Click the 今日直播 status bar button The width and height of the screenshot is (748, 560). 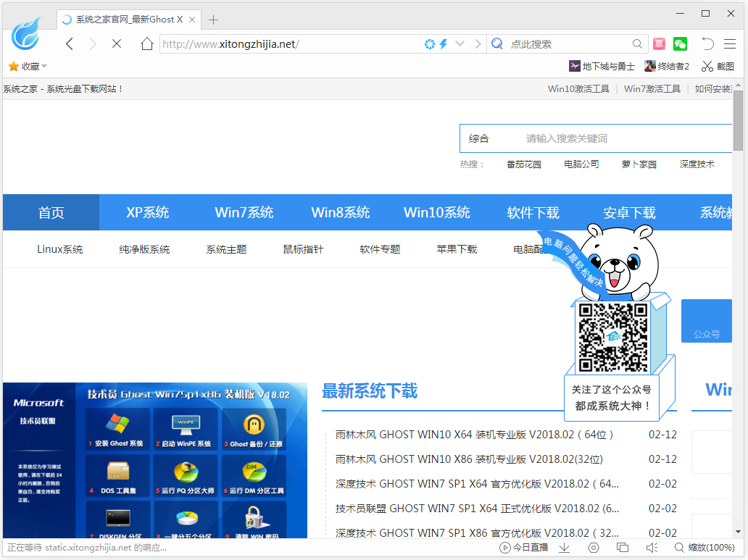(523, 548)
